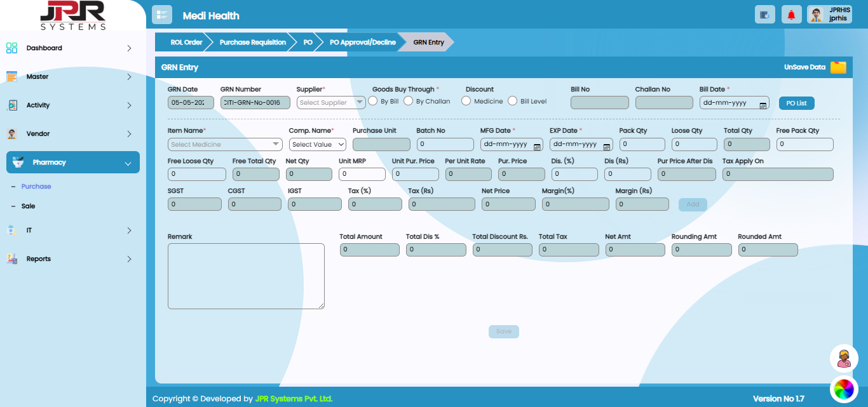This screenshot has width=868, height=407.
Task: Open the color wheel theme picker
Action: click(x=844, y=389)
